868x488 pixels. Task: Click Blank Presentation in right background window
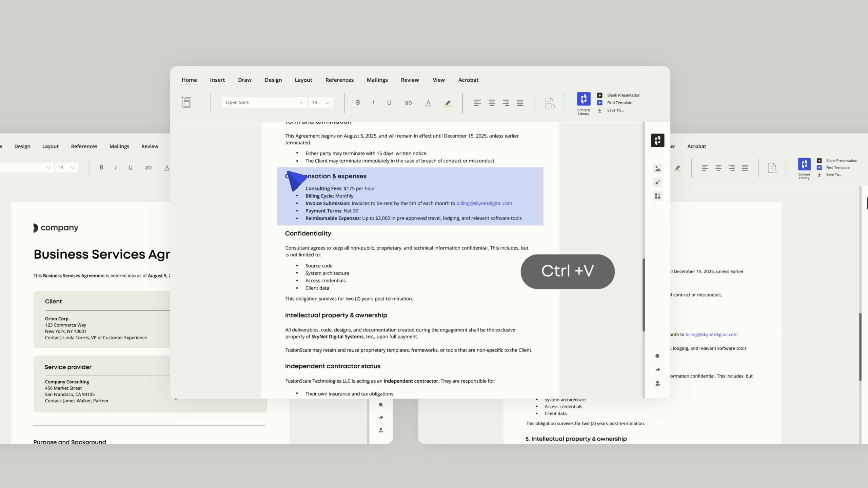point(837,161)
